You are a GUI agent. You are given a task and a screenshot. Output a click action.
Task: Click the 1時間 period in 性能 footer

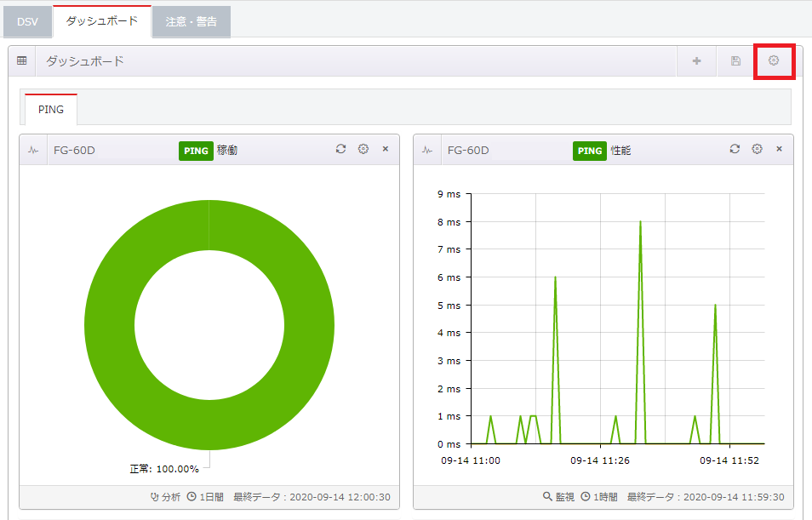pos(601,497)
